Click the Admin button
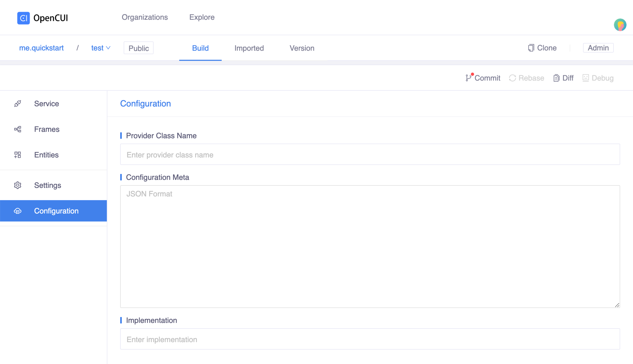 [598, 48]
